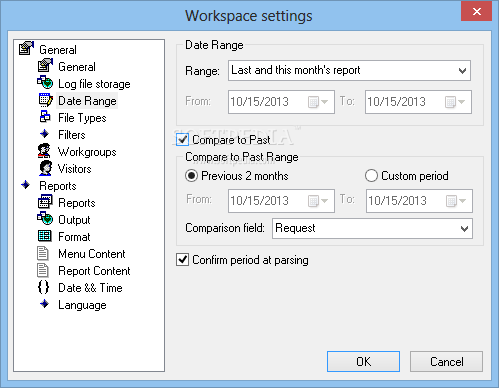Click the General sub-item icon

pyautogui.click(x=45, y=66)
